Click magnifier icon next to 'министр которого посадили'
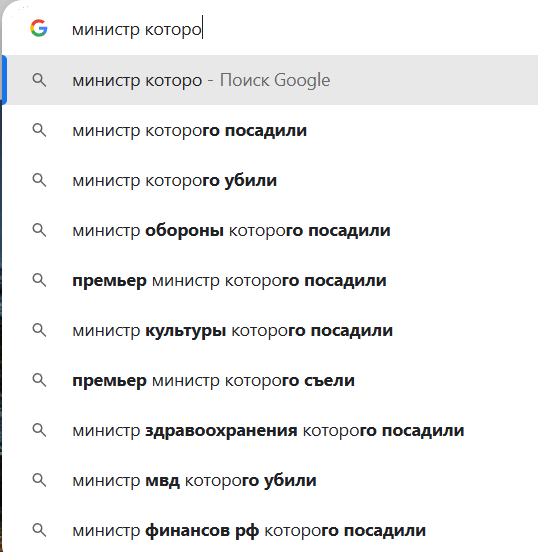Screen dimensions: 538x552 (x=39, y=130)
